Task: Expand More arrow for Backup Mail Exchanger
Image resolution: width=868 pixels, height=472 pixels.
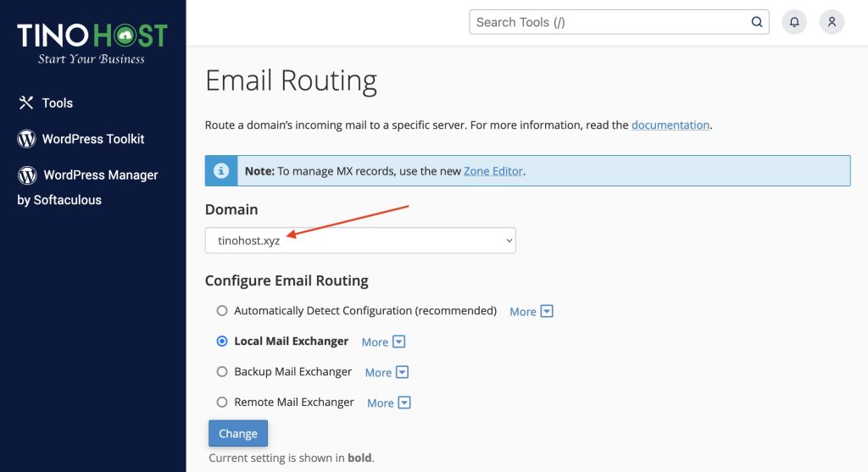Action: 403,372
